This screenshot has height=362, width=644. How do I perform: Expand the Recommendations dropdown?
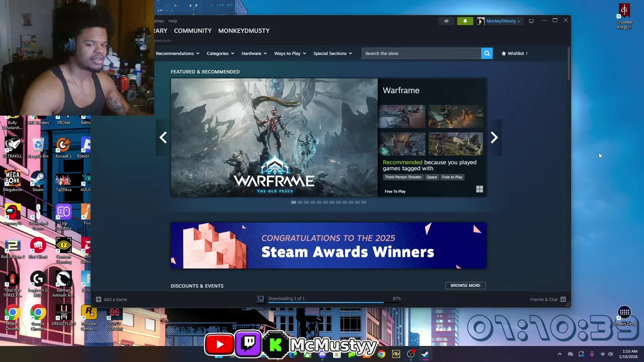[x=177, y=53]
